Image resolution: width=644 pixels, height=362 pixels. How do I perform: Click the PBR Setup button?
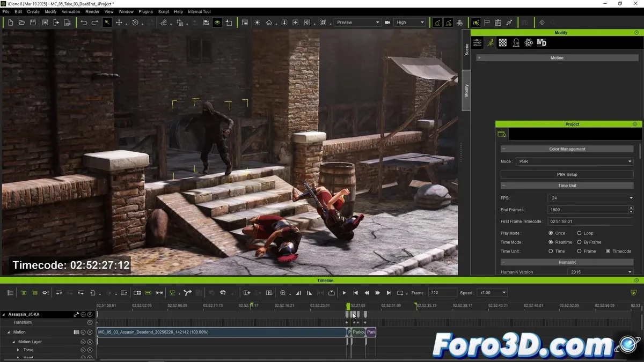point(567,174)
